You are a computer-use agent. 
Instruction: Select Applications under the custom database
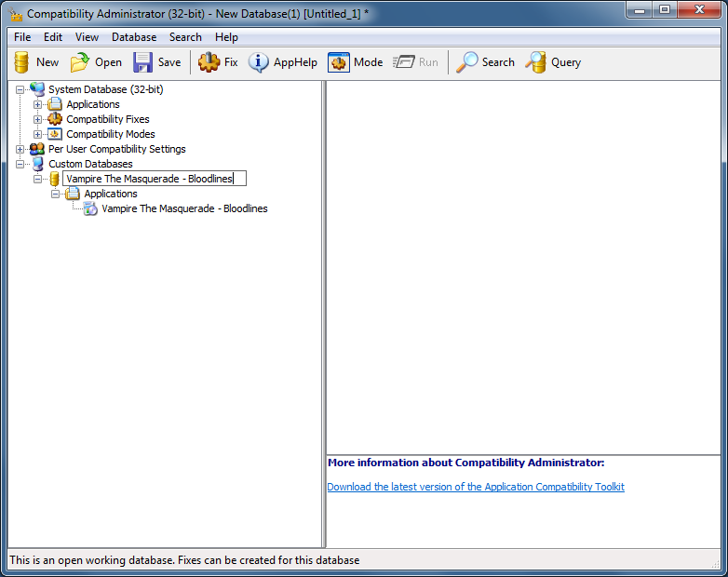pyautogui.click(x=111, y=194)
